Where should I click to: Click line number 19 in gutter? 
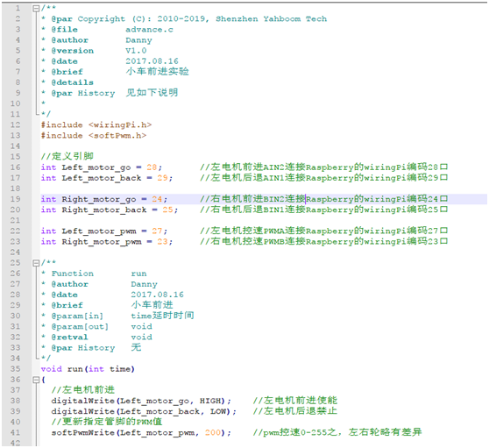[x=15, y=199]
